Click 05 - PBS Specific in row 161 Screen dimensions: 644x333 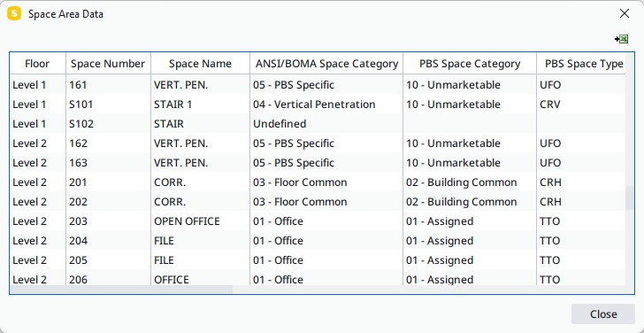click(326, 85)
